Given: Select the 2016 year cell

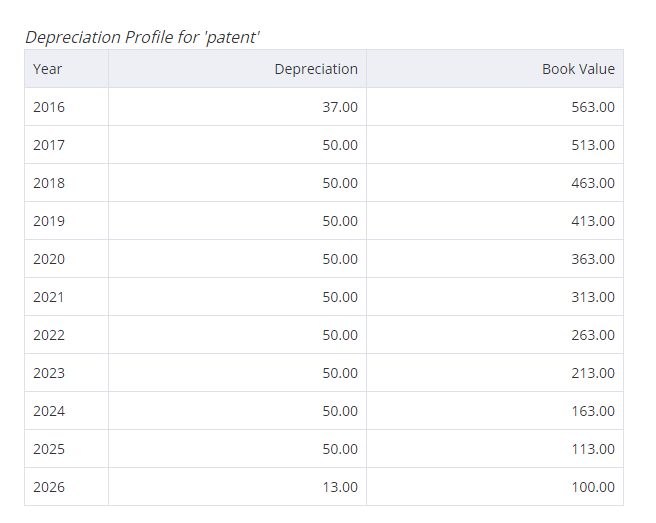Looking at the screenshot, I should pyautogui.click(x=67, y=107).
